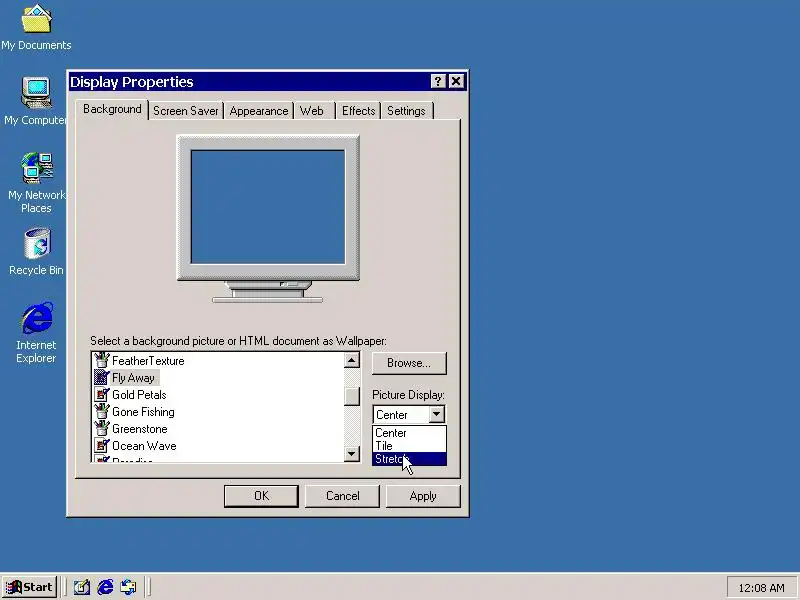Image resolution: width=800 pixels, height=600 pixels.
Task: Select Gold Petals wallpaper name
Action: (x=139, y=395)
